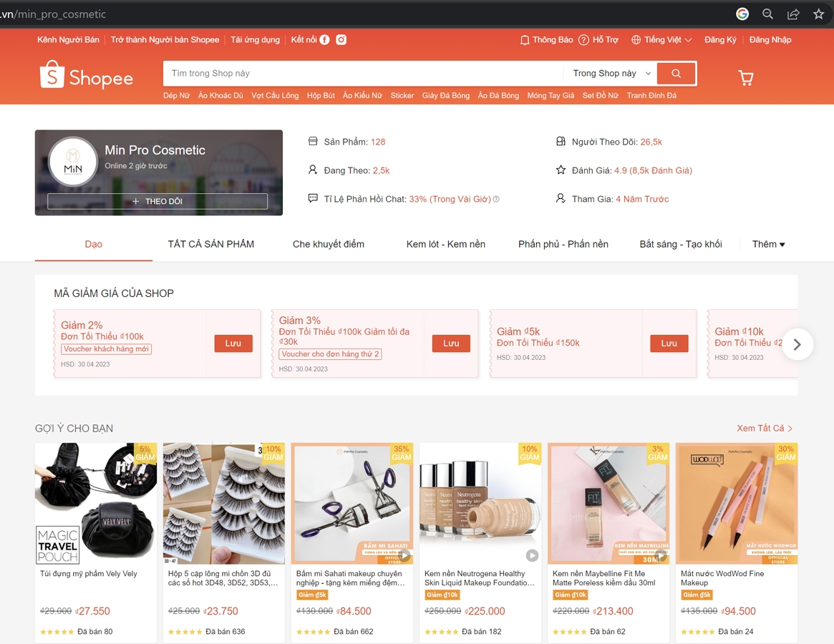Click the browser zoom magnifier icon
This screenshot has width=834, height=644.
tap(767, 14)
